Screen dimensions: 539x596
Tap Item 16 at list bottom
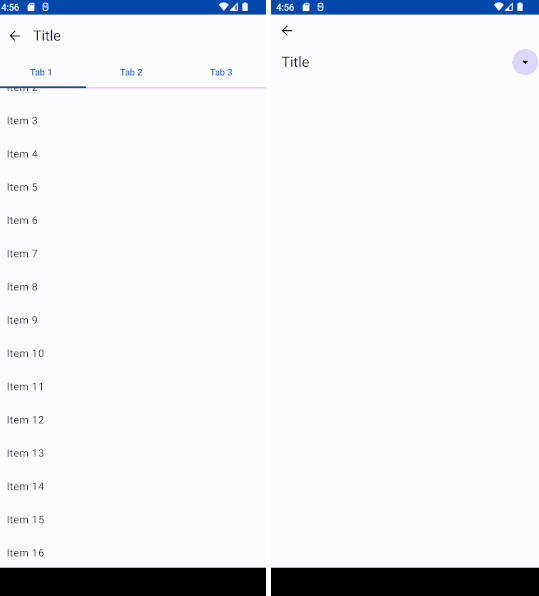coord(133,553)
